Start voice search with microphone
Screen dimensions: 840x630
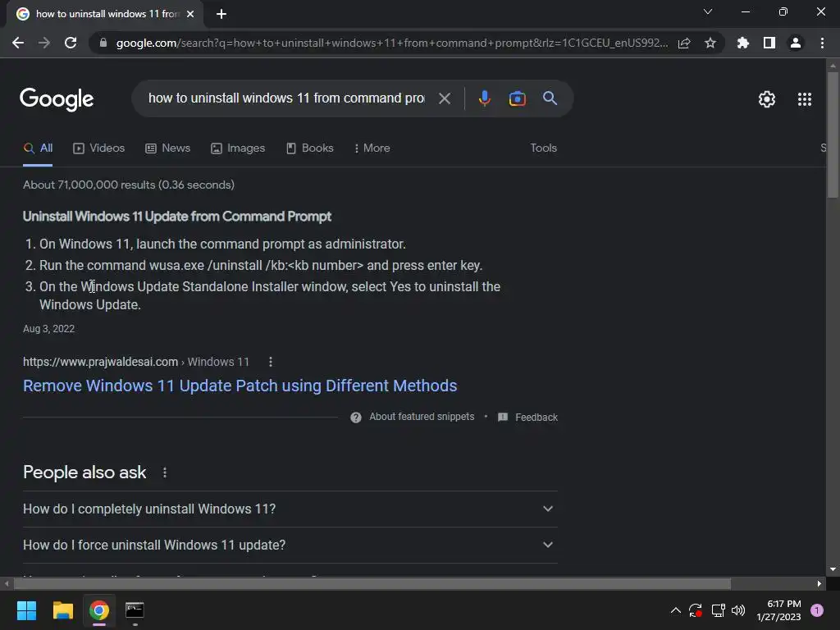[x=484, y=98]
